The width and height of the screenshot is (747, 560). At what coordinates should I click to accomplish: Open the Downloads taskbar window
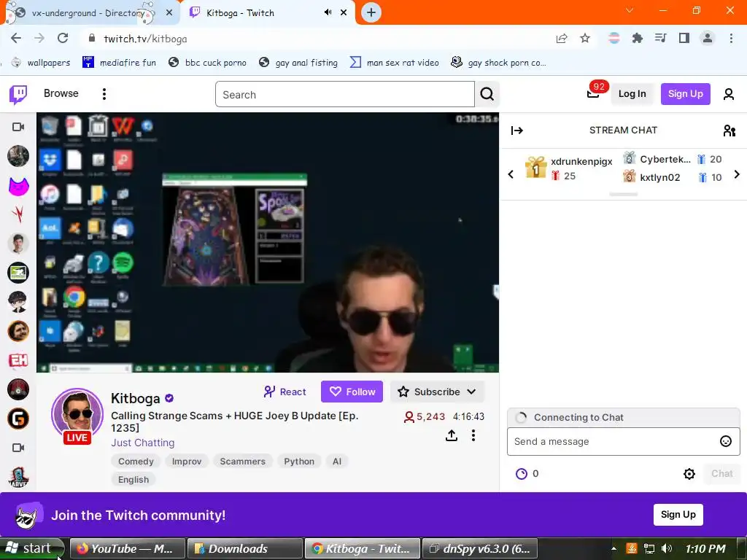pyautogui.click(x=244, y=548)
